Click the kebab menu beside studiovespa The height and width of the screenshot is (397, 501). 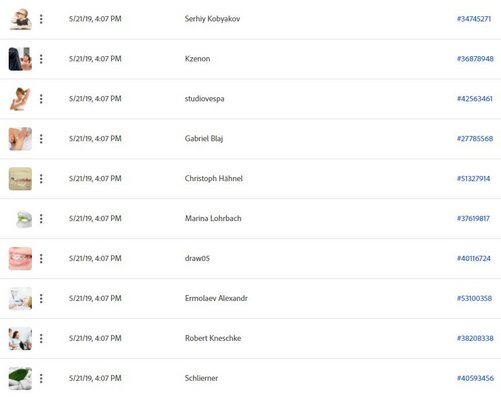41,99
